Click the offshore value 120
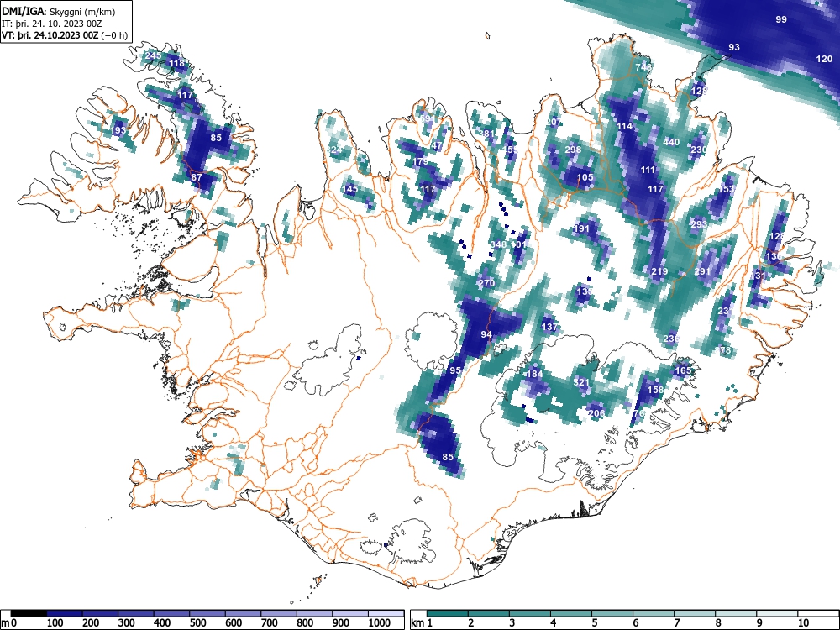 coord(825,59)
